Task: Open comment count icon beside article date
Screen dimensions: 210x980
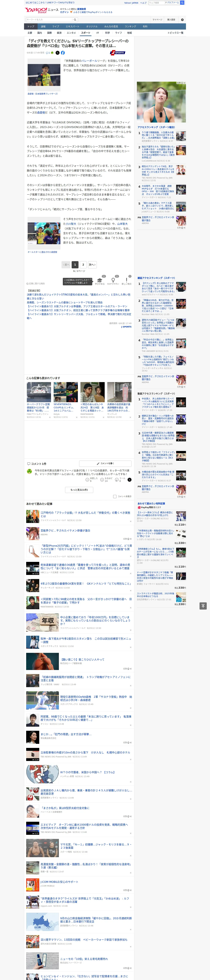Action: point(48,53)
